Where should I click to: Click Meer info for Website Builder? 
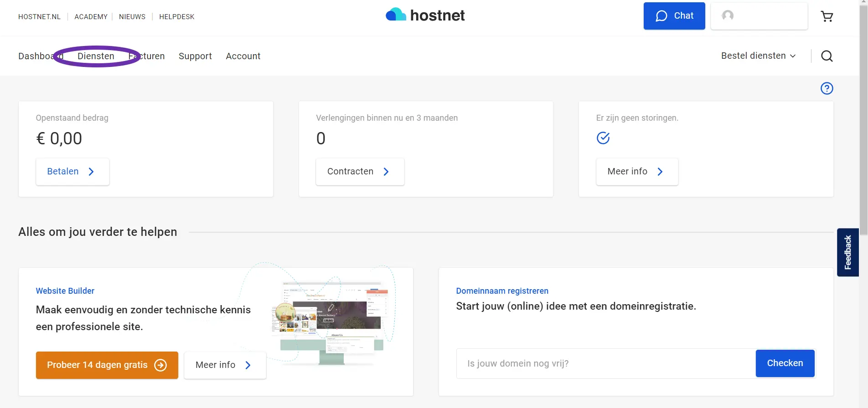coord(225,365)
